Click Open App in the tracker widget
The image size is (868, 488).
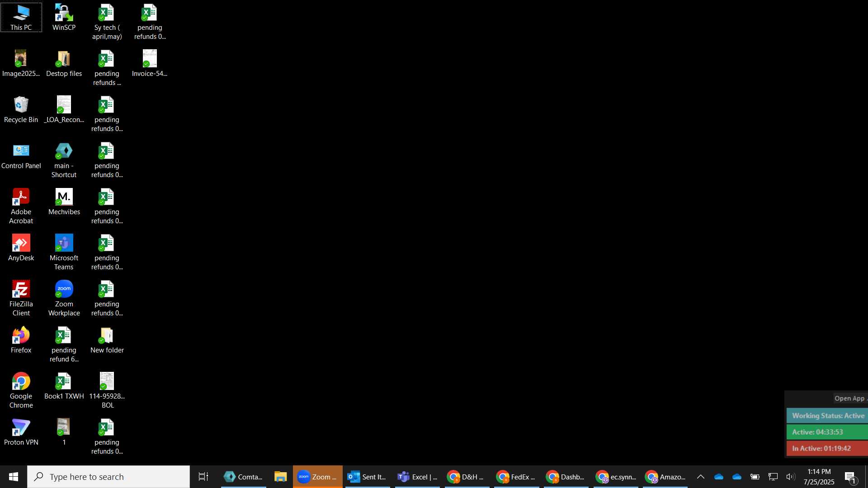point(849,398)
